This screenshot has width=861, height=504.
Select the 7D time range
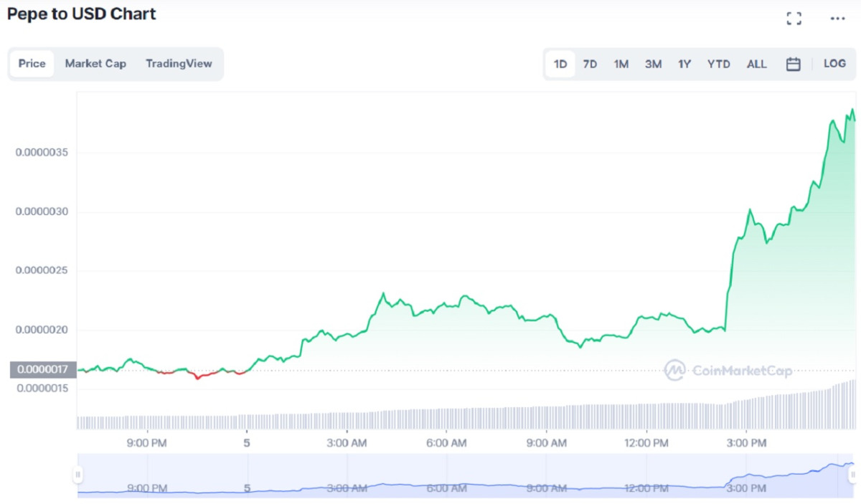[x=590, y=64]
